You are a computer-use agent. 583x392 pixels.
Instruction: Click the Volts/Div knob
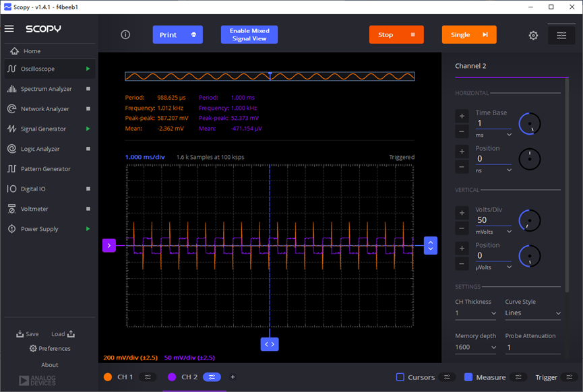[x=530, y=220]
